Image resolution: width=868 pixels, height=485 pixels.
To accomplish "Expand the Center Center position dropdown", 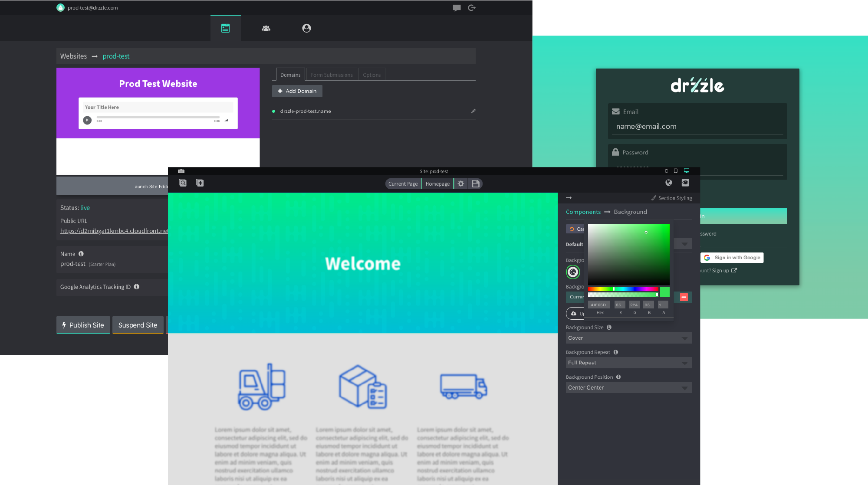I will [x=628, y=387].
